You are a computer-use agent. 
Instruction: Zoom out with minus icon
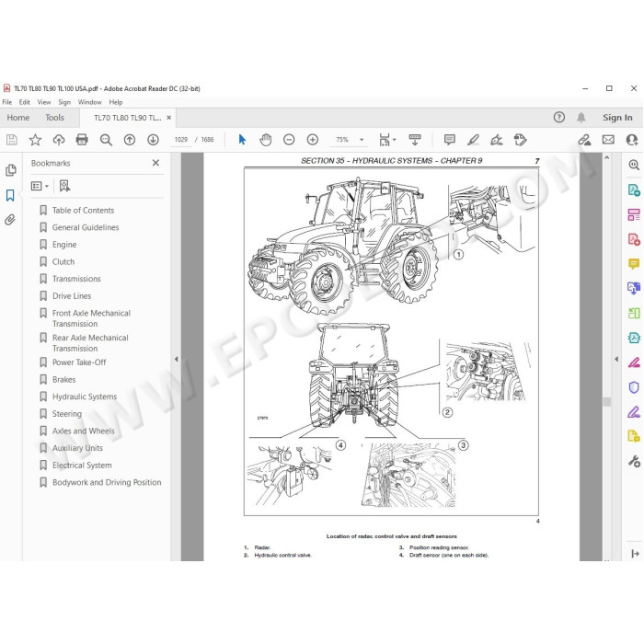coord(289,140)
